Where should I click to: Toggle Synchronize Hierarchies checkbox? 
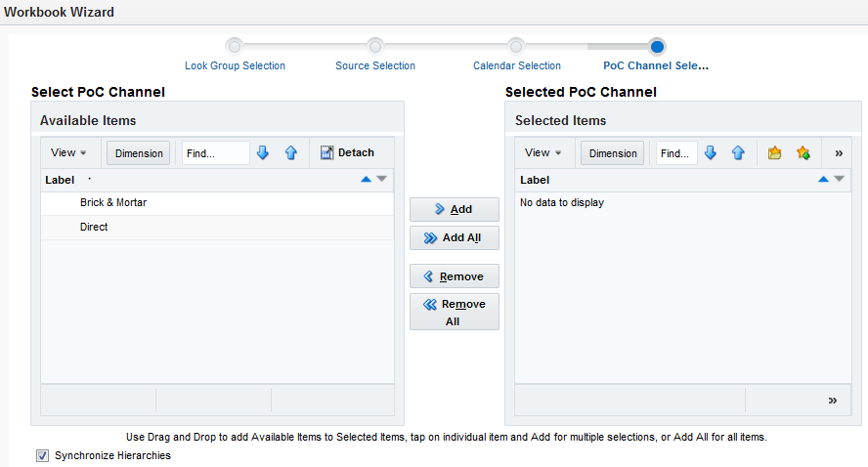tap(42, 455)
